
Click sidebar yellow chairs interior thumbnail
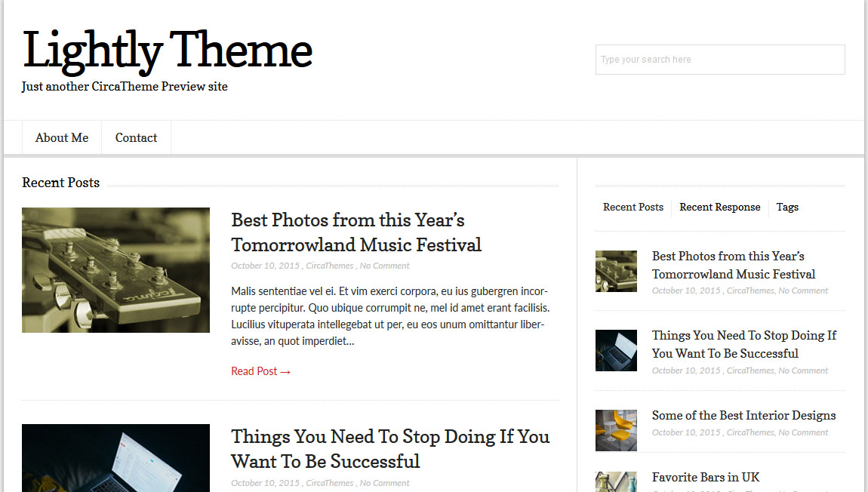point(616,431)
